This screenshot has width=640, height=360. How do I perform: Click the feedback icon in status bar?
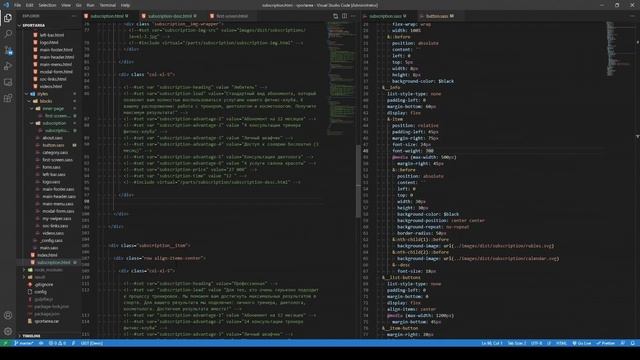coord(623,343)
